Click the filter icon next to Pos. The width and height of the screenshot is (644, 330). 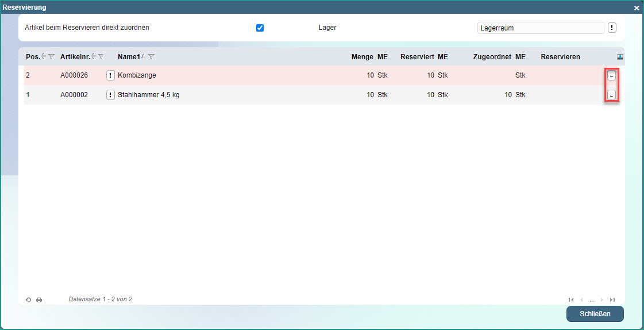(52, 56)
